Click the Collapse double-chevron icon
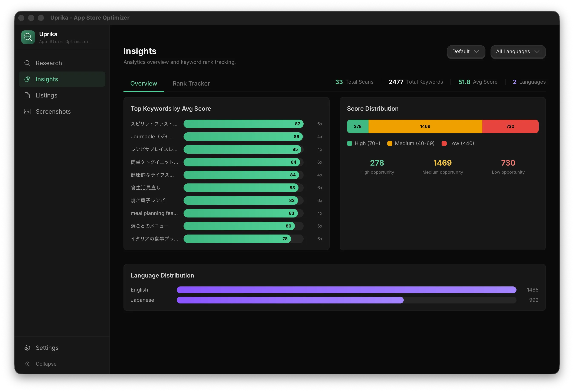574x392 pixels. tap(27, 364)
